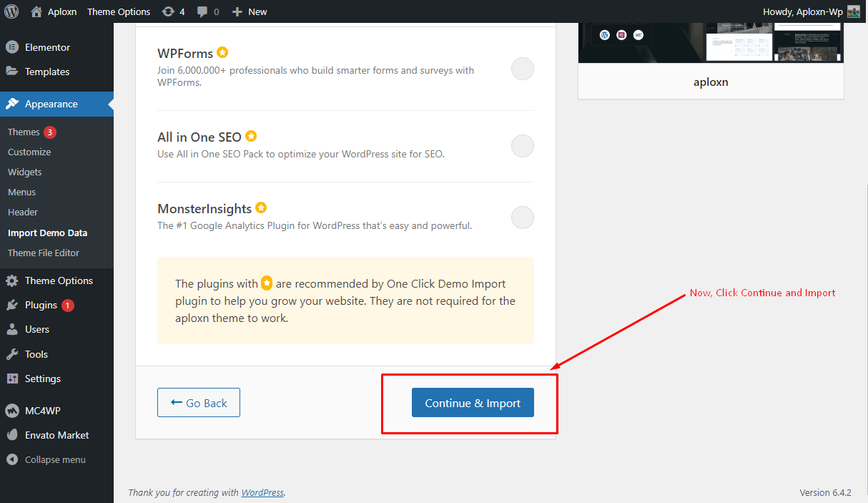The width and height of the screenshot is (868, 503).
Task: Click the updates icon showing 4
Action: point(168,11)
